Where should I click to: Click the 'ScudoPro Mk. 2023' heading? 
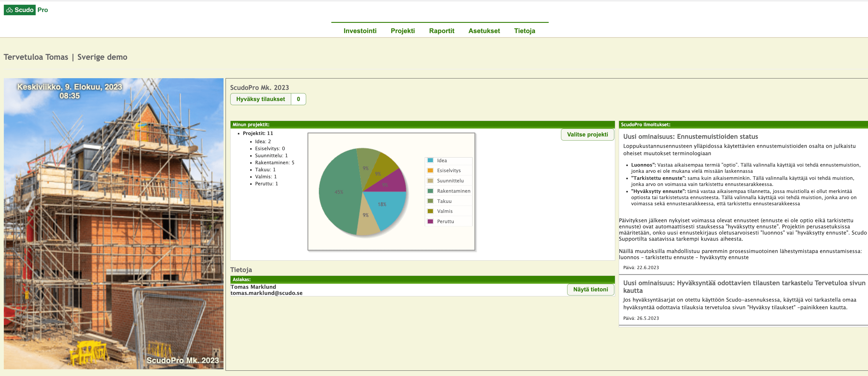click(x=260, y=88)
